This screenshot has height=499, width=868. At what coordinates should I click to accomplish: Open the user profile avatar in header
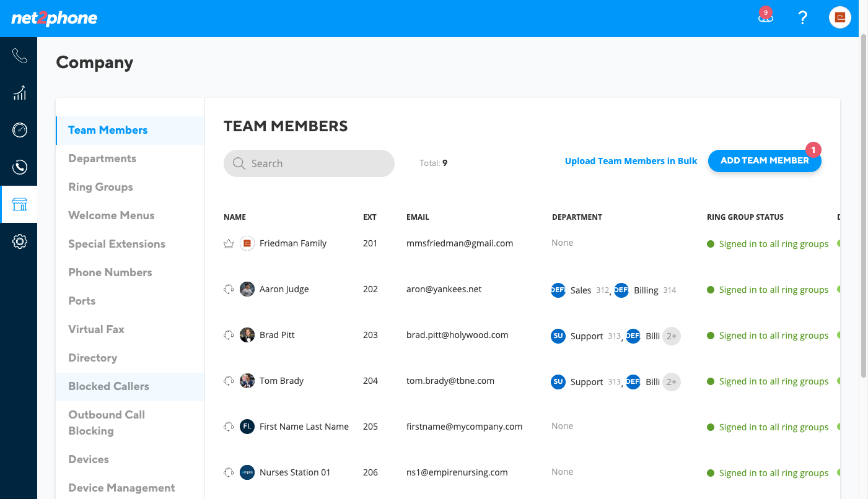coord(840,17)
